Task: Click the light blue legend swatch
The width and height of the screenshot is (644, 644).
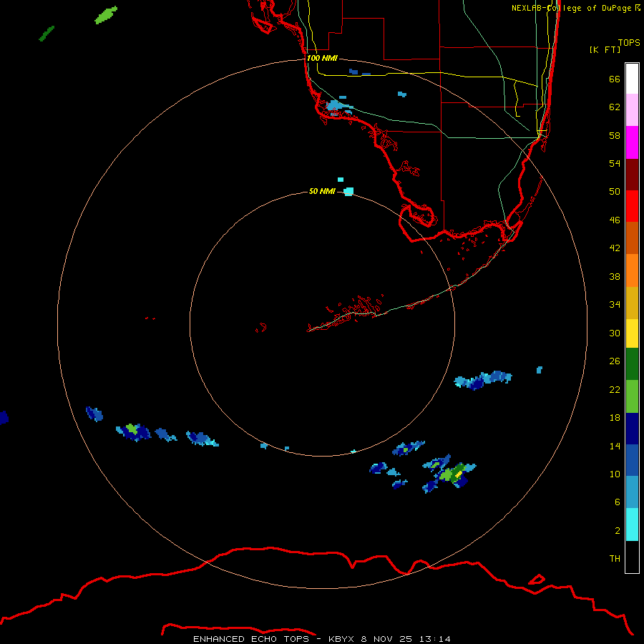Action: 632,492
